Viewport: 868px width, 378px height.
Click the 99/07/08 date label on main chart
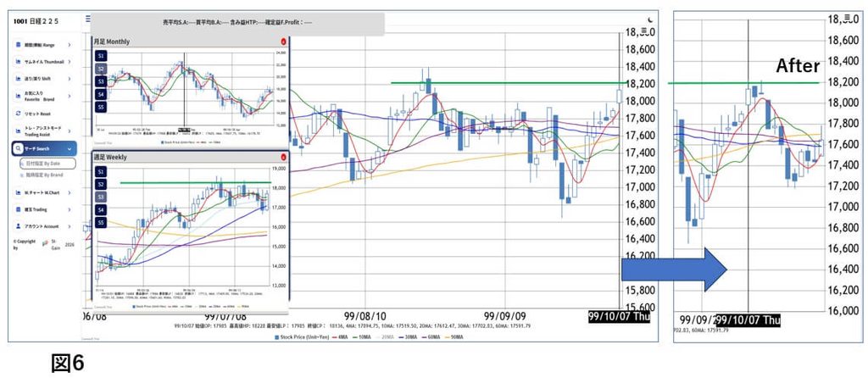[225, 317]
